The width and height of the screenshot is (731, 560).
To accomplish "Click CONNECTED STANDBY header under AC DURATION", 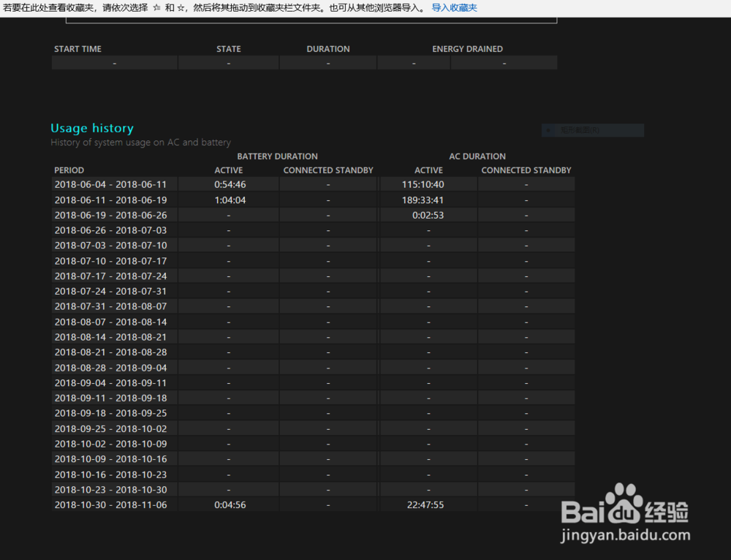I will point(526,170).
